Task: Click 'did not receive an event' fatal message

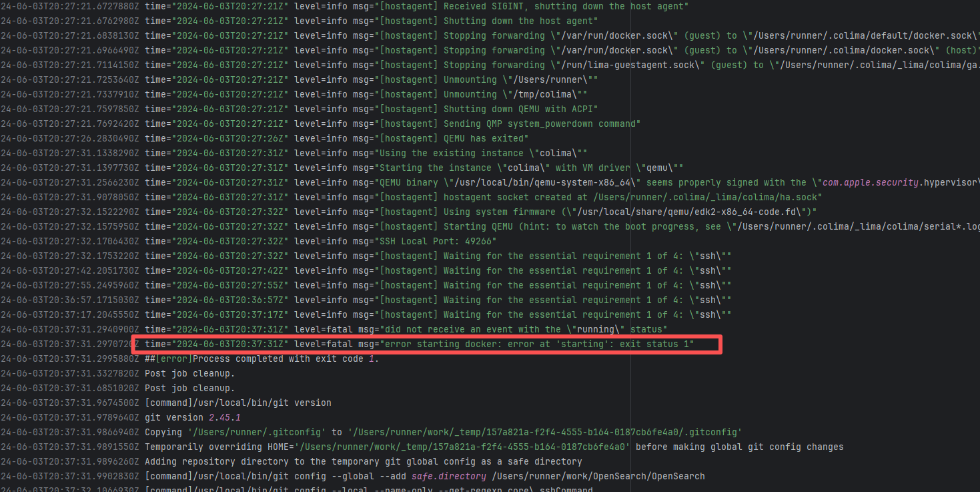Action: [523, 329]
